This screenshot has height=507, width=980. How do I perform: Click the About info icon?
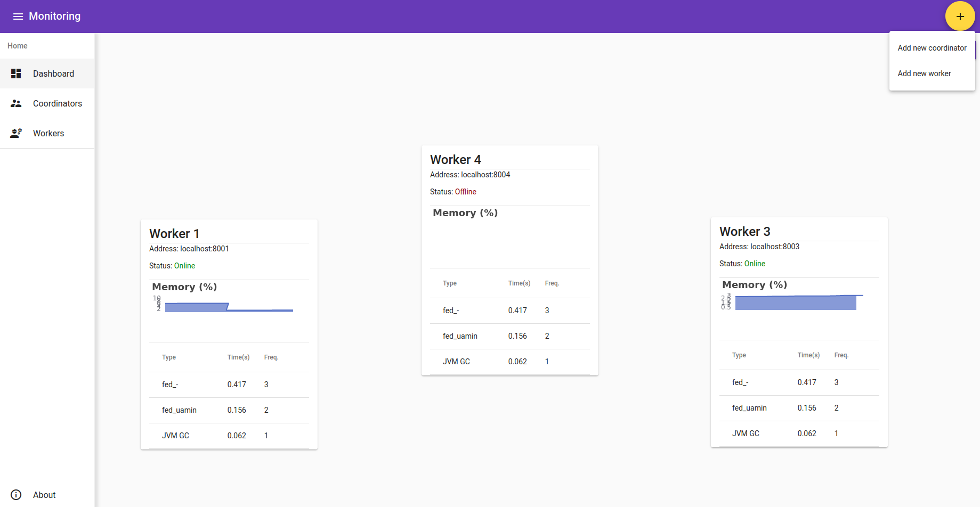(x=16, y=495)
